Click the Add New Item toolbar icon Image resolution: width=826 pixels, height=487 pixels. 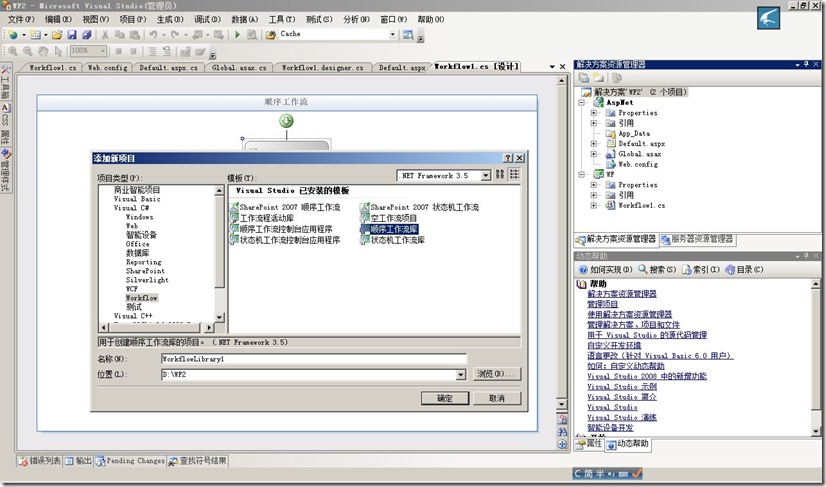tap(35, 35)
